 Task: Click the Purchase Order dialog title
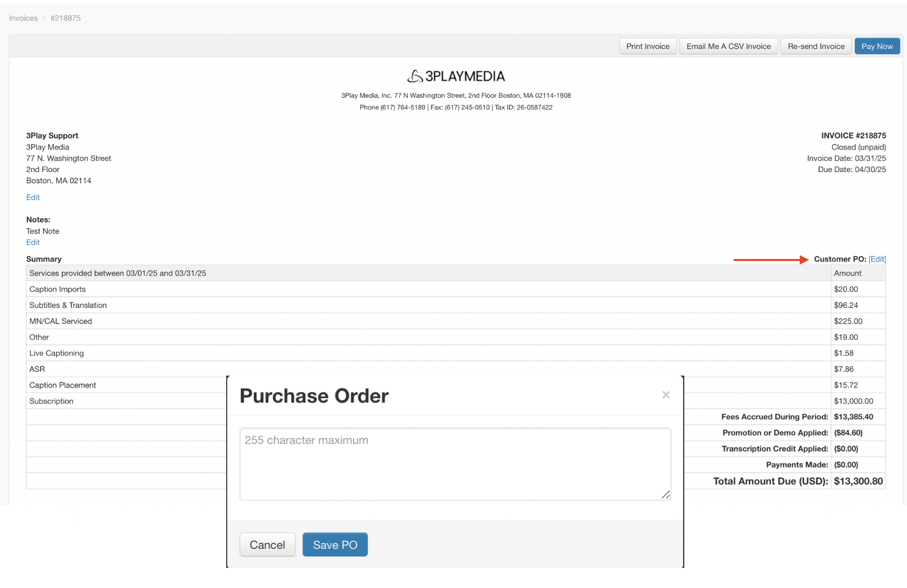click(x=314, y=396)
